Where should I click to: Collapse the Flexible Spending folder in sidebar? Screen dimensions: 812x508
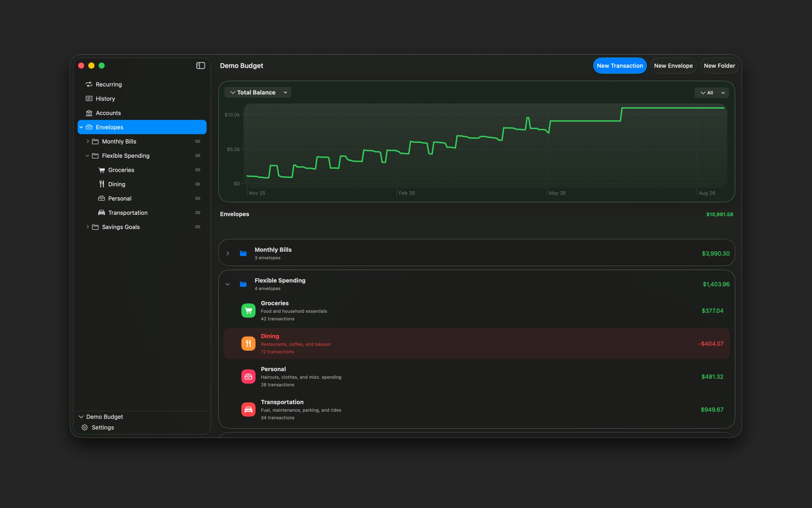pos(88,156)
